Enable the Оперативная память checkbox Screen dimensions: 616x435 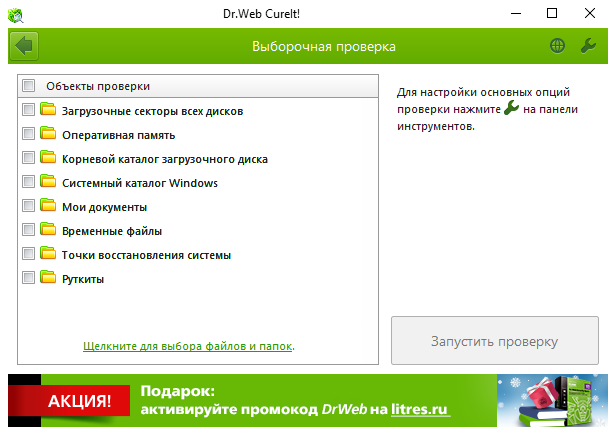[x=28, y=134]
